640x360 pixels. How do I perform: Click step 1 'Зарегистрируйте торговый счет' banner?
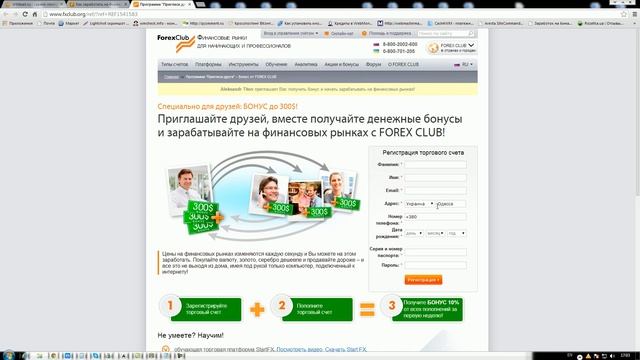coord(200,309)
